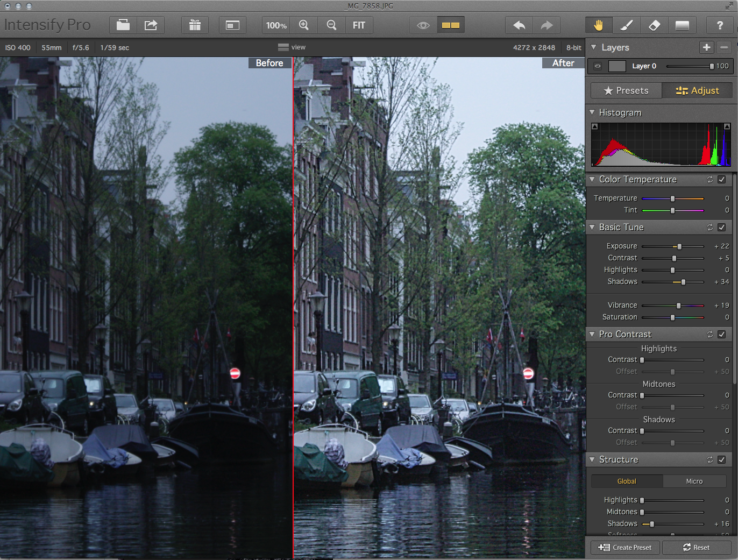Switch to the Micro tab in Structure
738x560 pixels.
coord(694,481)
